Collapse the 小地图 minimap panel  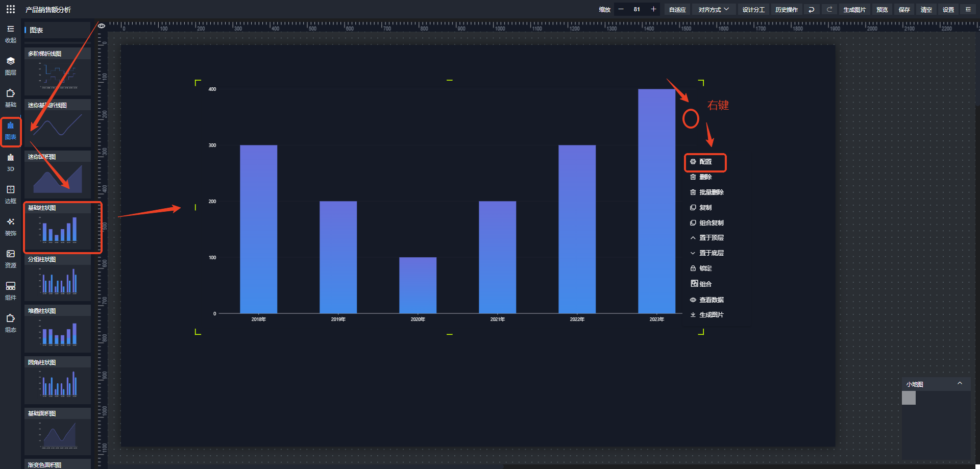point(960,383)
